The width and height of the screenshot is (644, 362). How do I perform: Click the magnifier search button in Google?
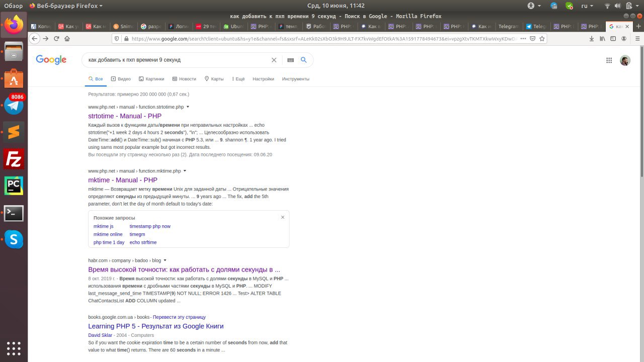303,60
